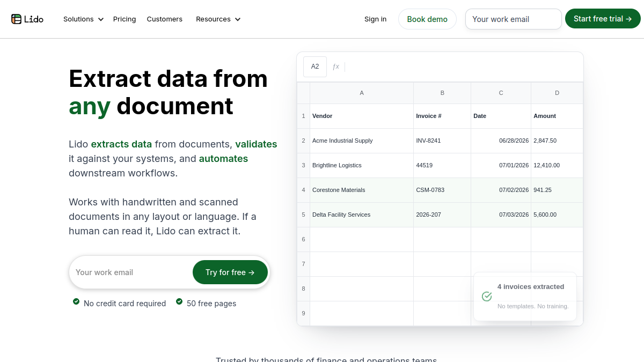Click the green checkmark beside 50 free pages
The height and width of the screenshot is (362, 644).
(179, 301)
